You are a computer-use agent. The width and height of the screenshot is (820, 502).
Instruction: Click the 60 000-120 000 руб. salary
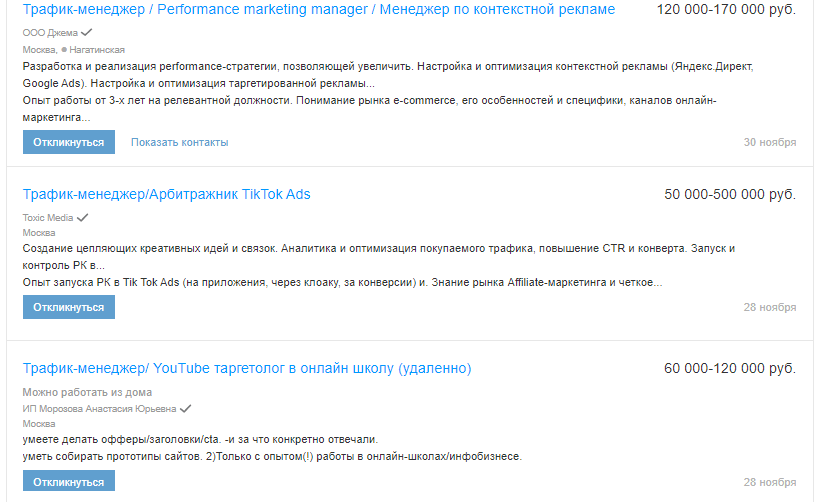(x=730, y=369)
